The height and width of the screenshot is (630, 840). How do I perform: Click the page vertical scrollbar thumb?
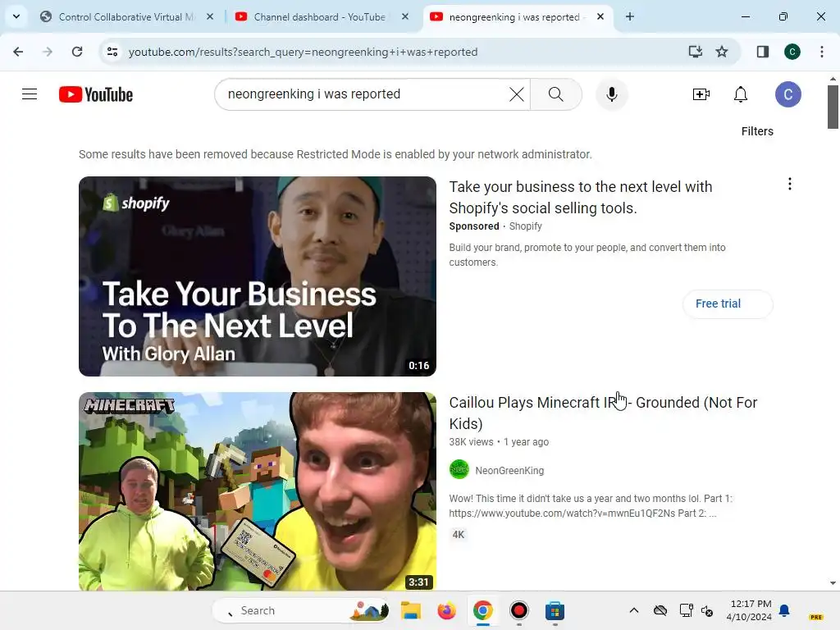point(833,107)
